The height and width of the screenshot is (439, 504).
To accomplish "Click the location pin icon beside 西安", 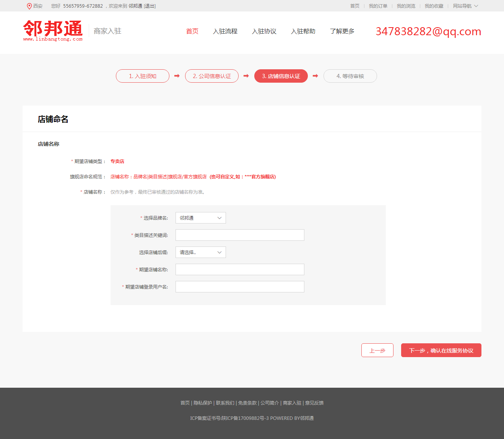I will (x=29, y=6).
